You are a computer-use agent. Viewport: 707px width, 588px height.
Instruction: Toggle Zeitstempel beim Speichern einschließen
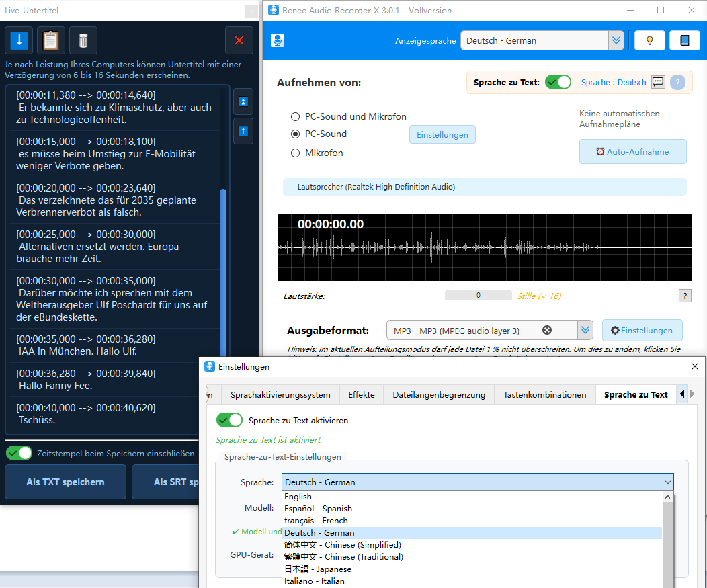19,453
